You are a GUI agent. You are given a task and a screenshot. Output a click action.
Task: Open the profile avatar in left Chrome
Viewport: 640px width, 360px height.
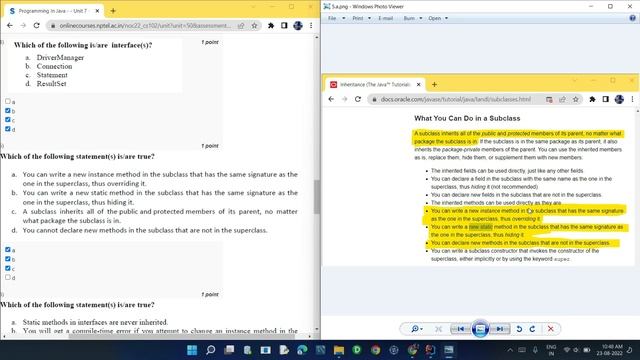point(298,25)
